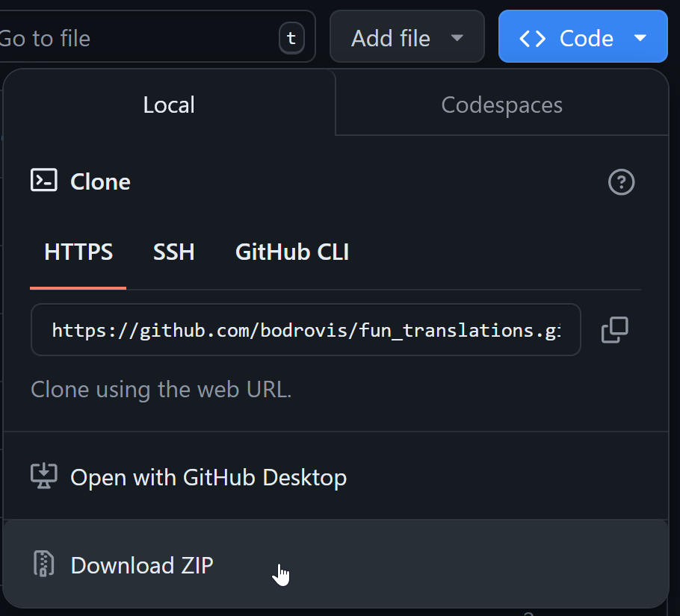Collapse the Code popover via Code button
The height and width of the screenshot is (616, 680).
583,36
